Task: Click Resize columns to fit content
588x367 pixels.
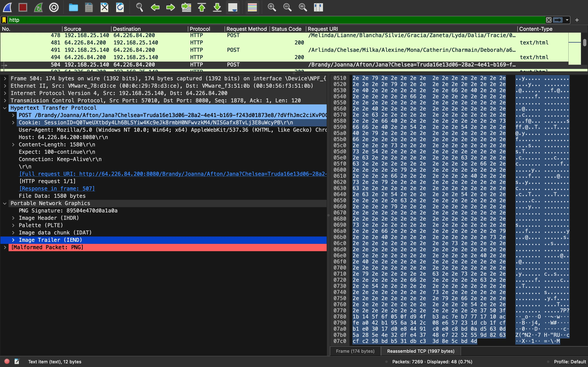Action: tap(318, 7)
